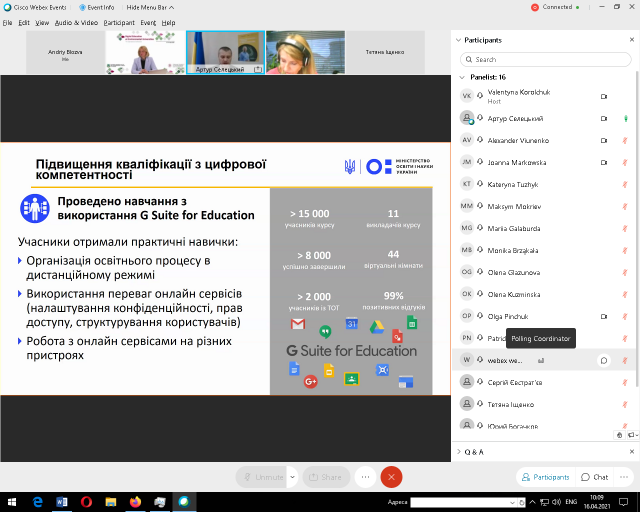The width and height of the screenshot is (640, 512).
Task: Click the headset woman video thumbnail
Action: coord(305,52)
